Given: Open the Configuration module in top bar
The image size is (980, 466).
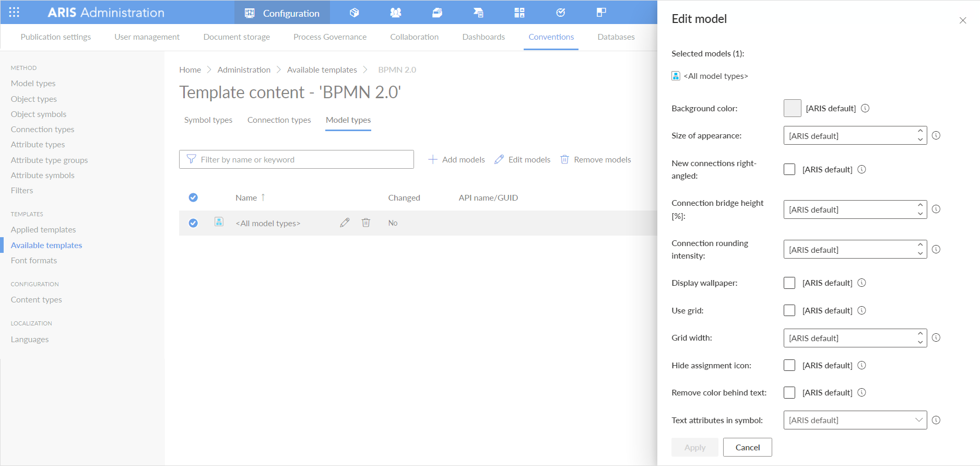Looking at the screenshot, I should [x=282, y=13].
